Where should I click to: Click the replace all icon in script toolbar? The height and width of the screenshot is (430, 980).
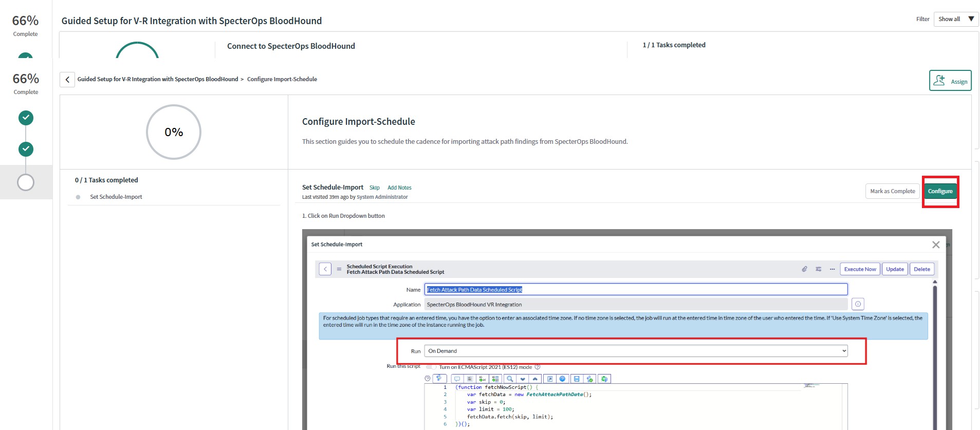(495, 379)
